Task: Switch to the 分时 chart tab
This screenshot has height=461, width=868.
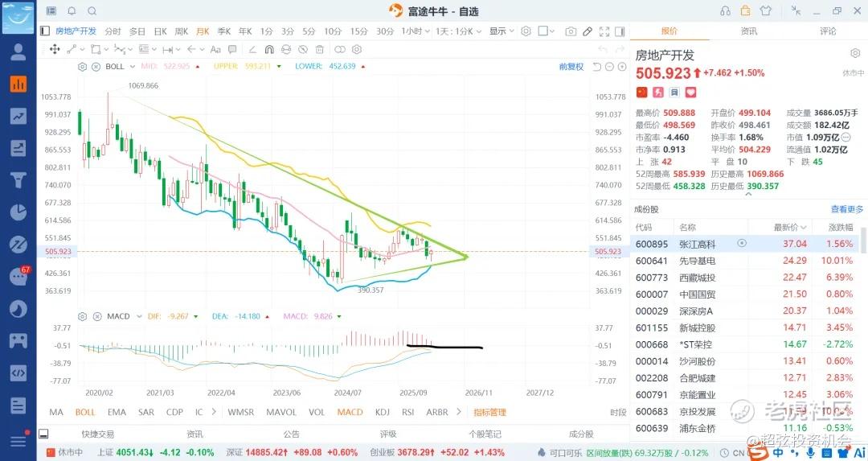Action: point(113,31)
